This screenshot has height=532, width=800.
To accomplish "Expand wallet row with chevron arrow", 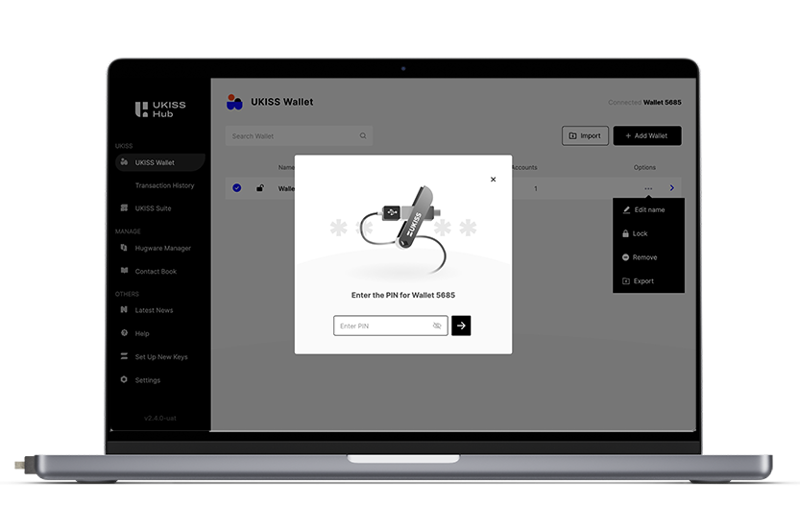I will point(672,188).
